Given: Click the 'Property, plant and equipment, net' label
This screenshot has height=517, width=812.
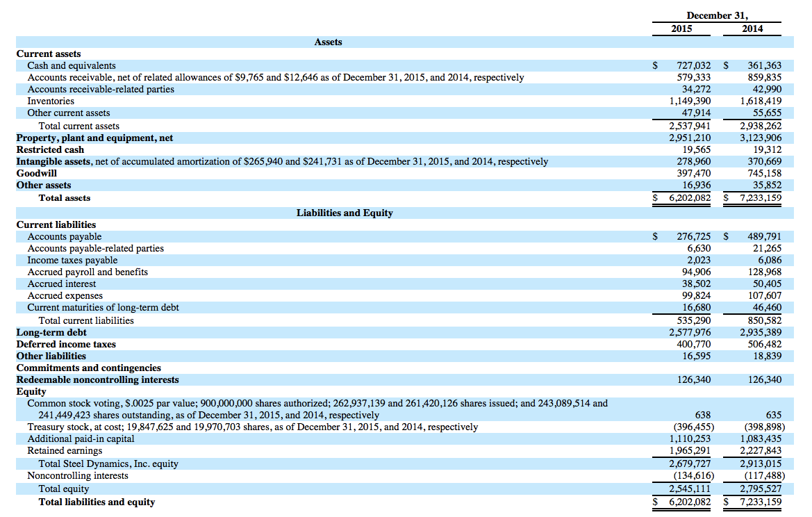Looking at the screenshot, I should 94,138.
